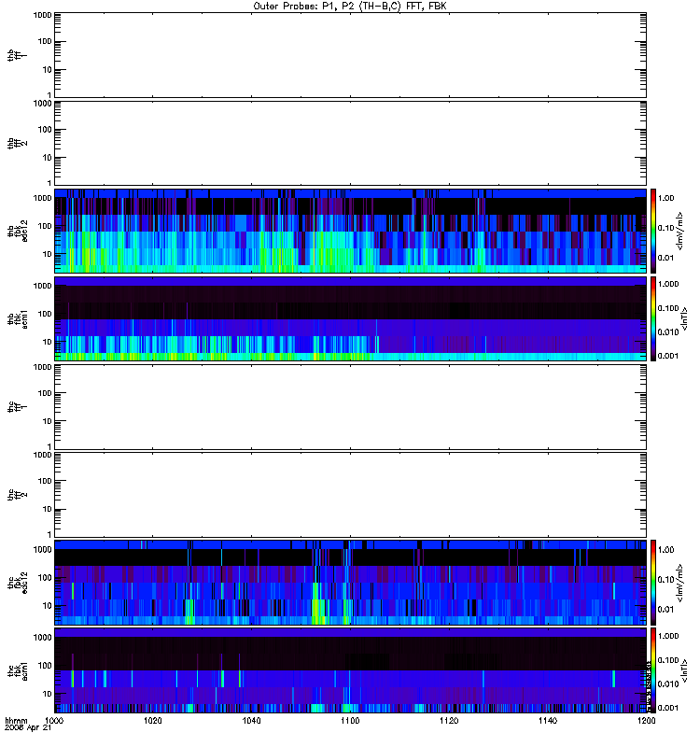Click the 1.00 value on thb edc12 color bar
Image resolution: width=700 pixels, height=747 pixels.
(x=665, y=198)
